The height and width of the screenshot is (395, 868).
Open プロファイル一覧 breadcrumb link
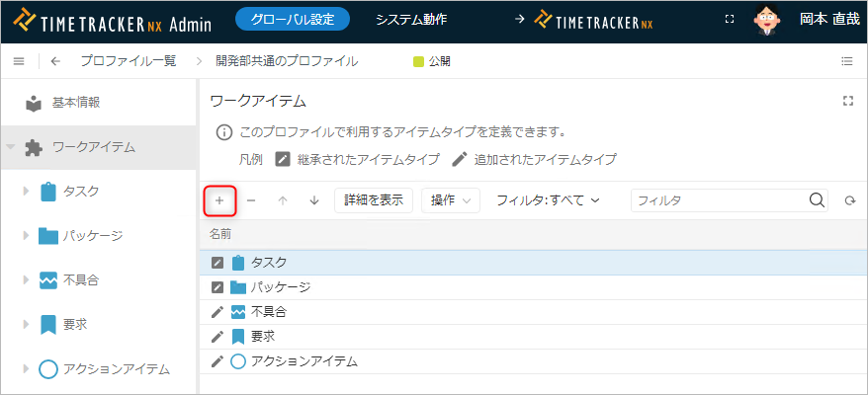pyautogui.click(x=129, y=61)
